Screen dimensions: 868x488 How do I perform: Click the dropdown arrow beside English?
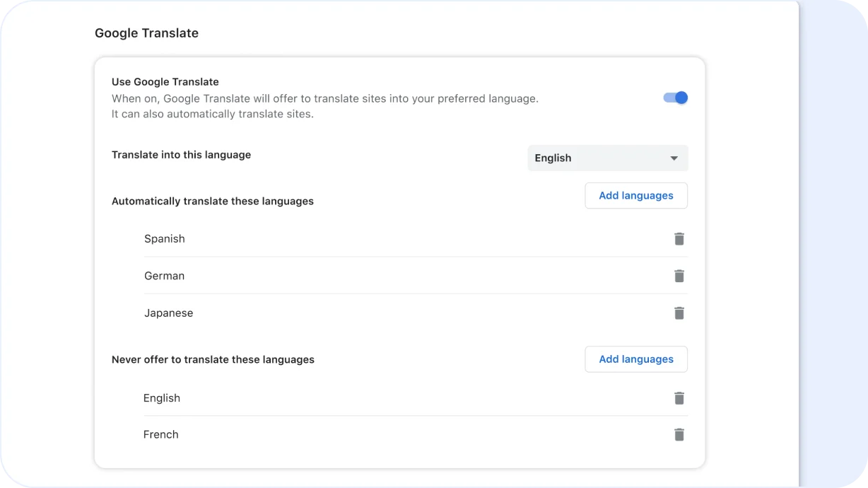674,158
